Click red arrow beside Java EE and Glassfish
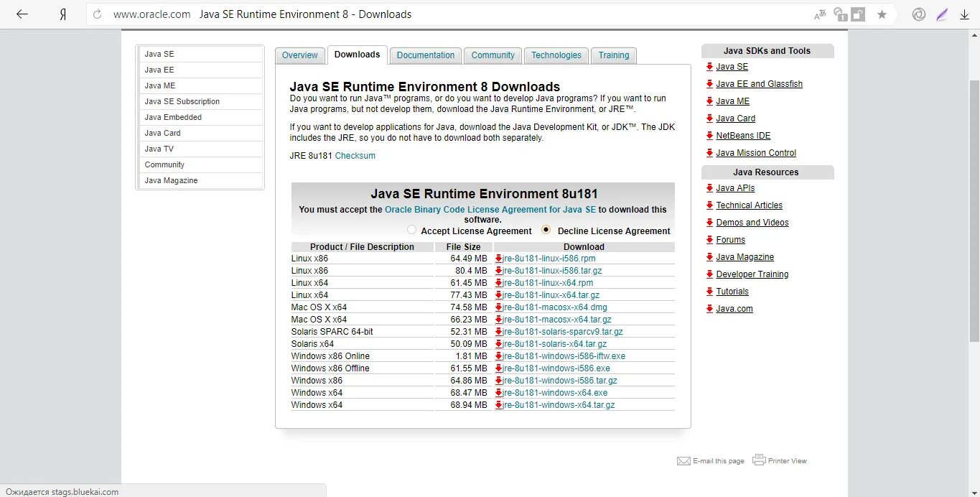This screenshot has height=497, width=980. pos(709,84)
